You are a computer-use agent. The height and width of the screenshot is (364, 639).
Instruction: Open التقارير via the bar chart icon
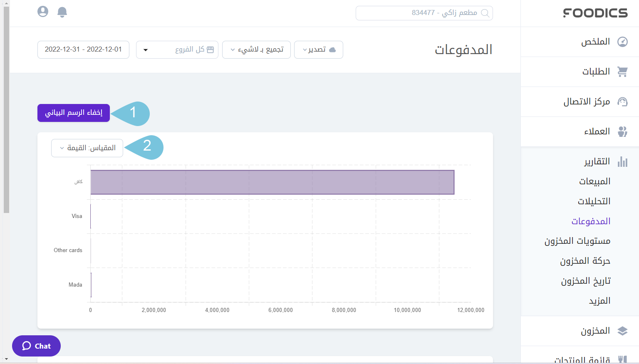[623, 161]
